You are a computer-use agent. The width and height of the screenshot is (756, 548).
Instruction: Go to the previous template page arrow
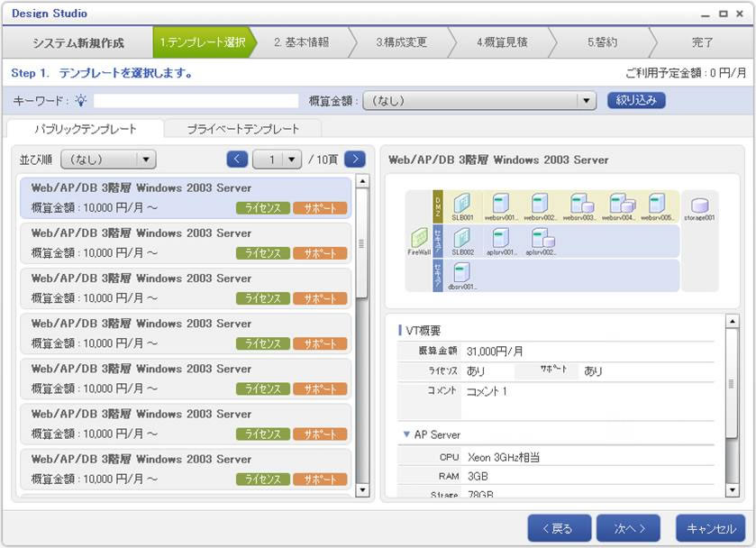[x=237, y=160]
